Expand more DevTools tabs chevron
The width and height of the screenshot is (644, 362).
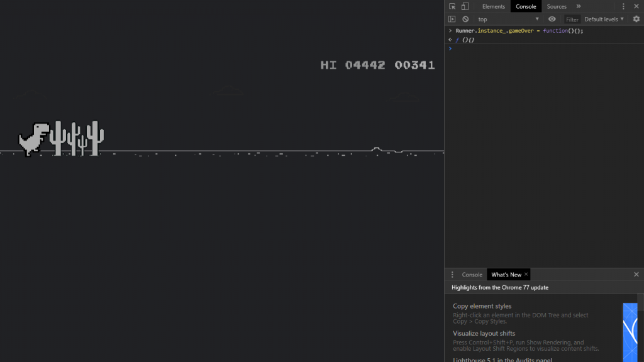point(579,6)
